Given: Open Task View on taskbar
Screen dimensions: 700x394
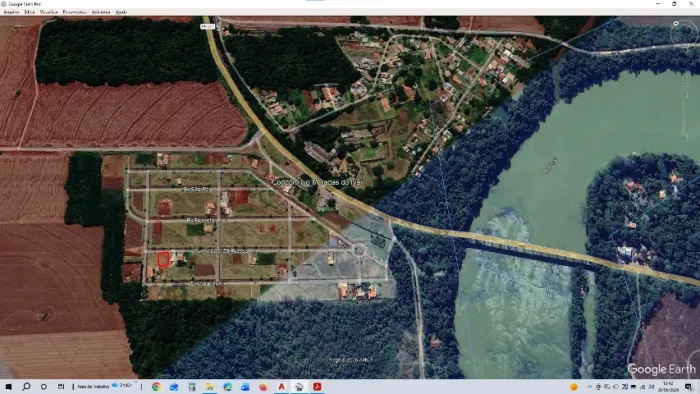Looking at the screenshot, I should [x=61, y=386].
